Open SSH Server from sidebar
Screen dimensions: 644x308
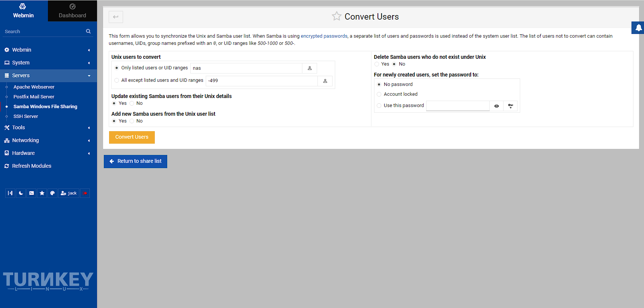(26, 116)
